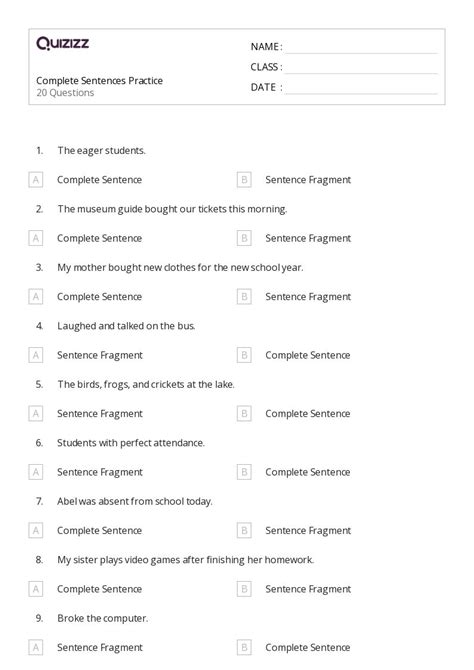The image size is (474, 670).
Task: Click the 20 Questions label
Action: 65,93
